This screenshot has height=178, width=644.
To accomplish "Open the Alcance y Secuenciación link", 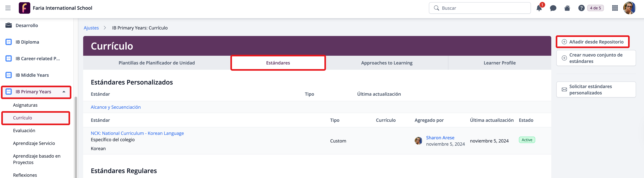I will [x=116, y=107].
